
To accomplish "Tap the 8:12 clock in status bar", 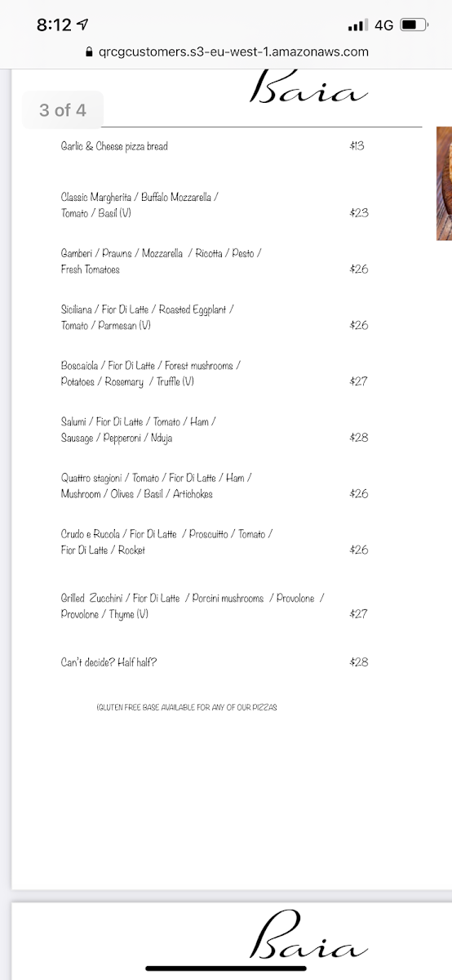I will (x=54, y=25).
